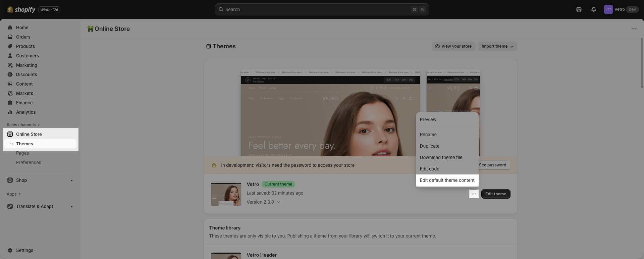Click the three-dot theme actions button
The image size is (644, 259).
point(474,194)
